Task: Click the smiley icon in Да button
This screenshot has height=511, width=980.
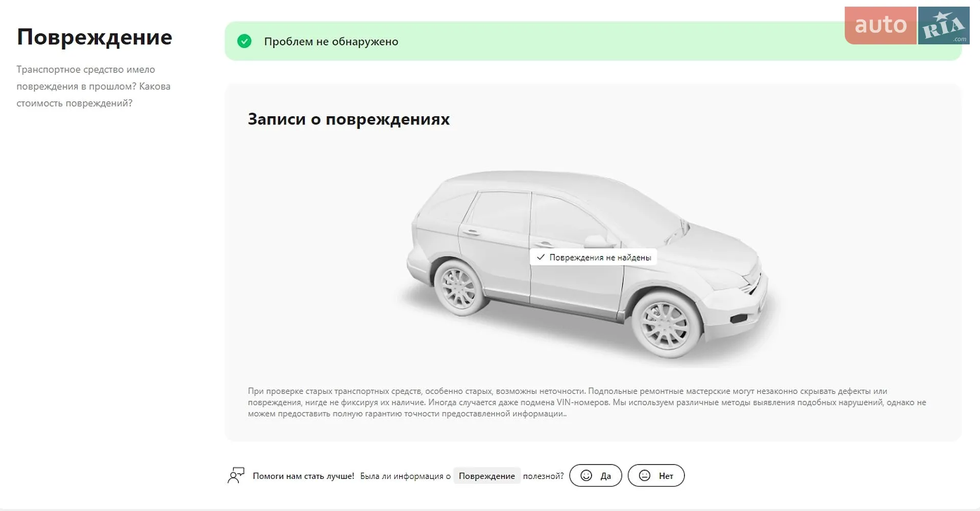Action: (586, 475)
